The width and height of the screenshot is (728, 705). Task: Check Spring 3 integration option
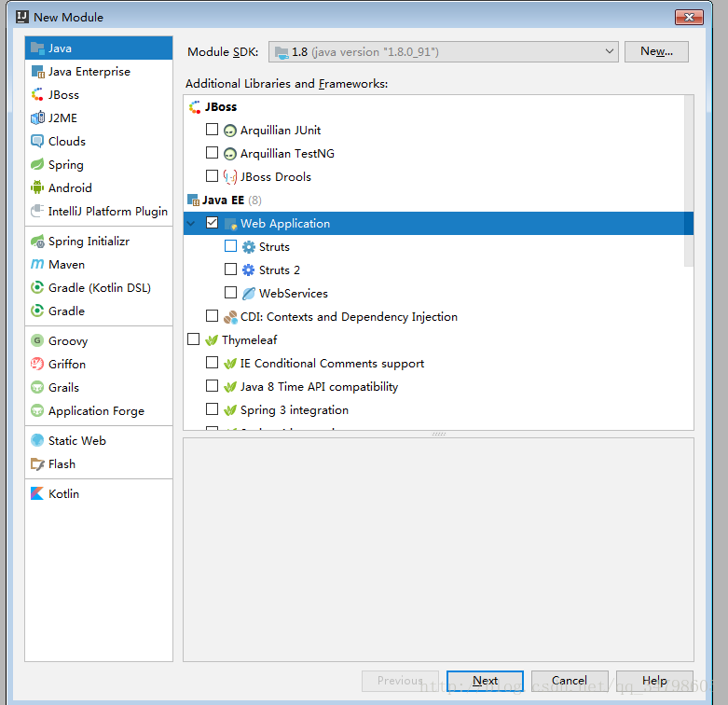pyautogui.click(x=212, y=408)
